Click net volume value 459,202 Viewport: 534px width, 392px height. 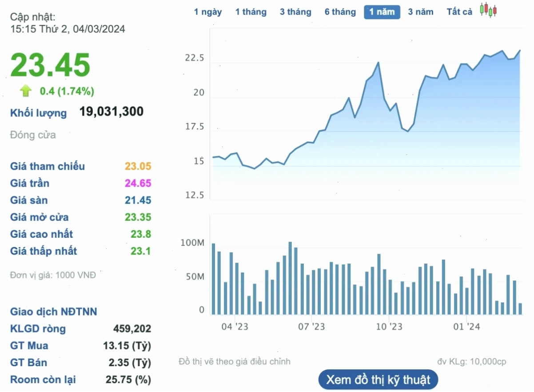pos(132,329)
